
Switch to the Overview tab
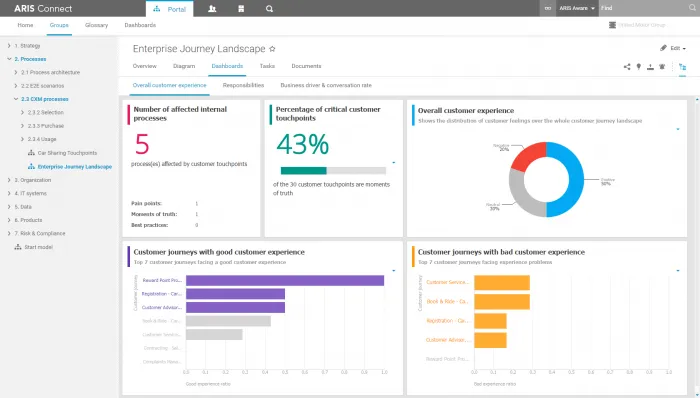(x=145, y=66)
